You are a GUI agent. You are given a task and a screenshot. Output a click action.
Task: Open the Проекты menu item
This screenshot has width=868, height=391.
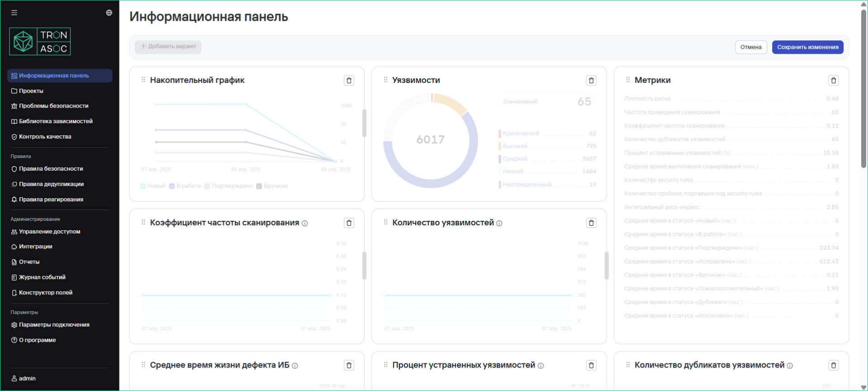pyautogui.click(x=31, y=91)
